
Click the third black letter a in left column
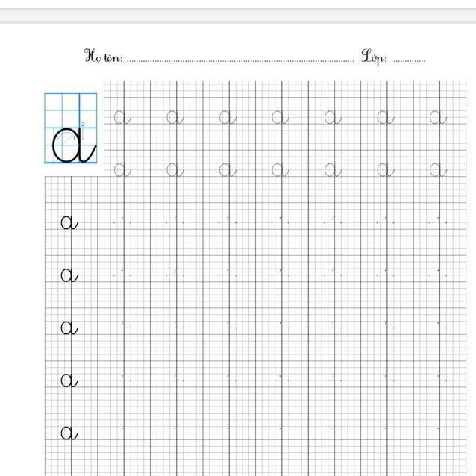[69, 328]
